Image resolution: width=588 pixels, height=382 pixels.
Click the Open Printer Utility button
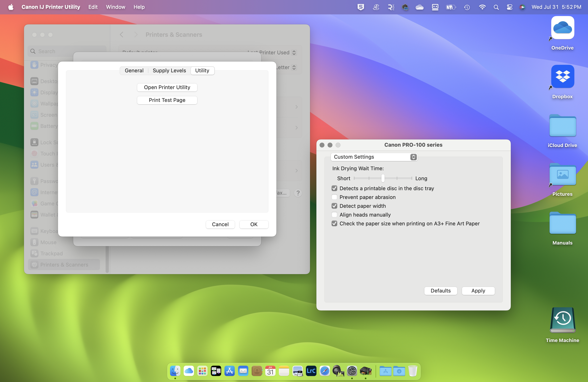[x=167, y=87]
